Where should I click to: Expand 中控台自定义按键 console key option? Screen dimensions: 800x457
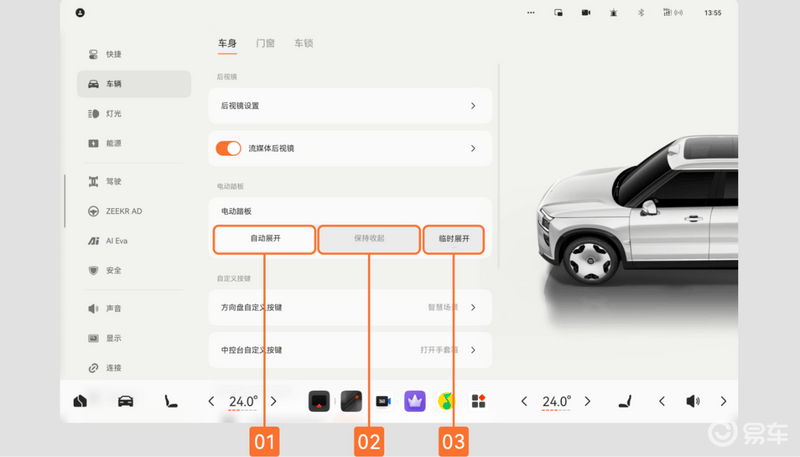click(x=473, y=351)
